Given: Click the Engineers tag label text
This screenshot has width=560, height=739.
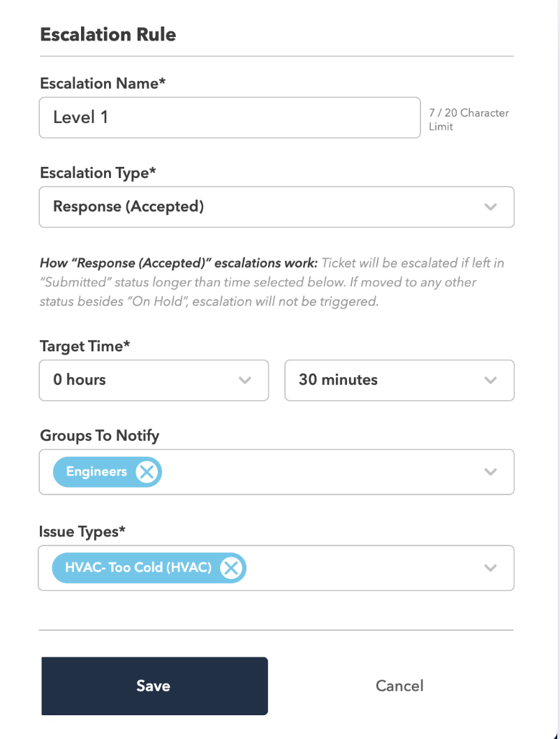Looking at the screenshot, I should coord(96,471).
